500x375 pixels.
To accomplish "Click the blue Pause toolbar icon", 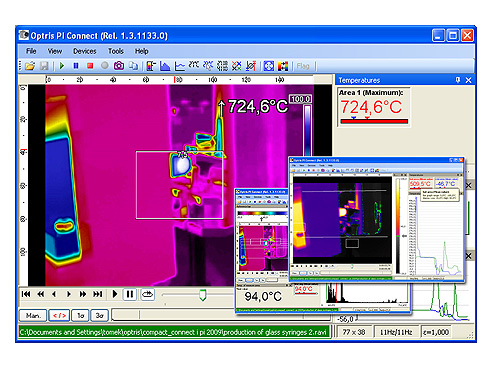I will click(76, 66).
